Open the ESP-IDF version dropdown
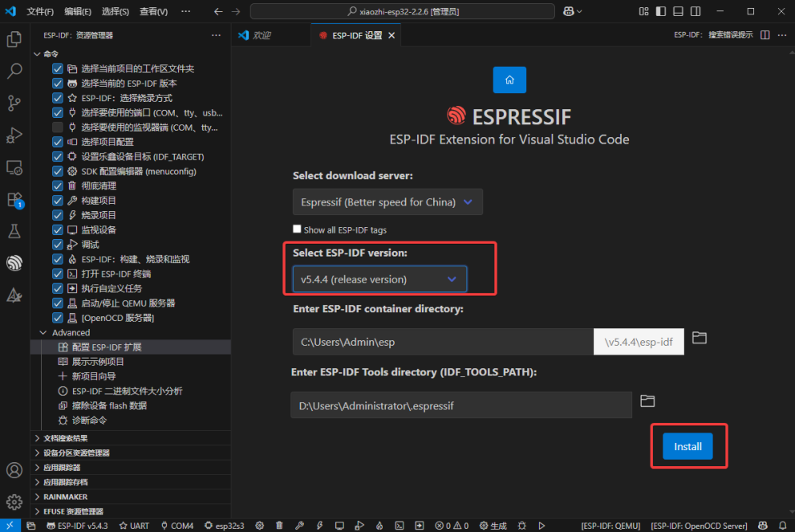795x532 pixels. (x=379, y=279)
